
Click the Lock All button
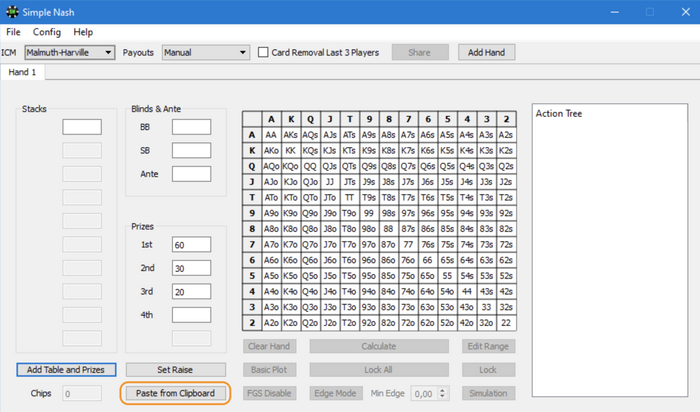379,370
